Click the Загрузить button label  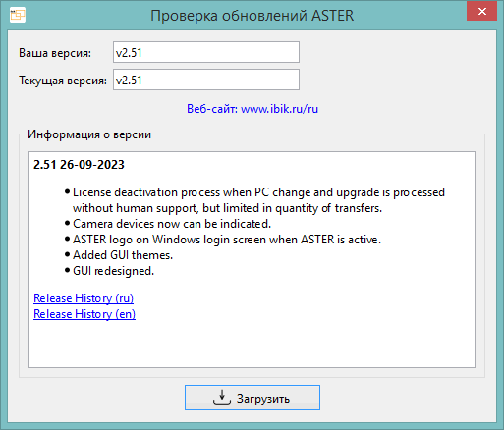263,399
